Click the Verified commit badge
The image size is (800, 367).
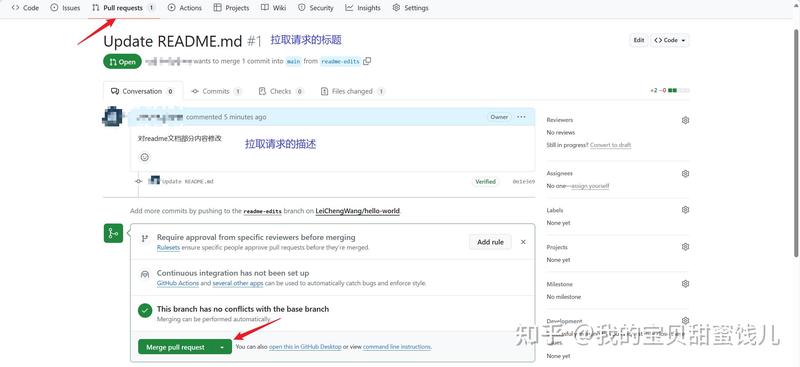(x=485, y=181)
